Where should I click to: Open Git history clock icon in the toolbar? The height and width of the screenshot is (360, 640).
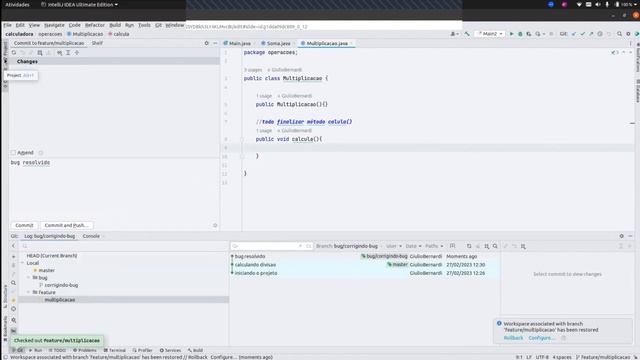coord(600,34)
